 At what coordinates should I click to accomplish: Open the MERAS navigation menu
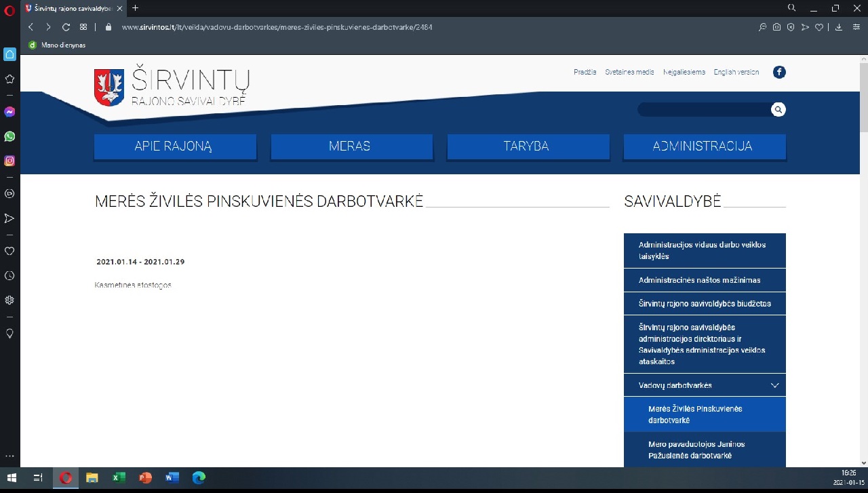351,146
